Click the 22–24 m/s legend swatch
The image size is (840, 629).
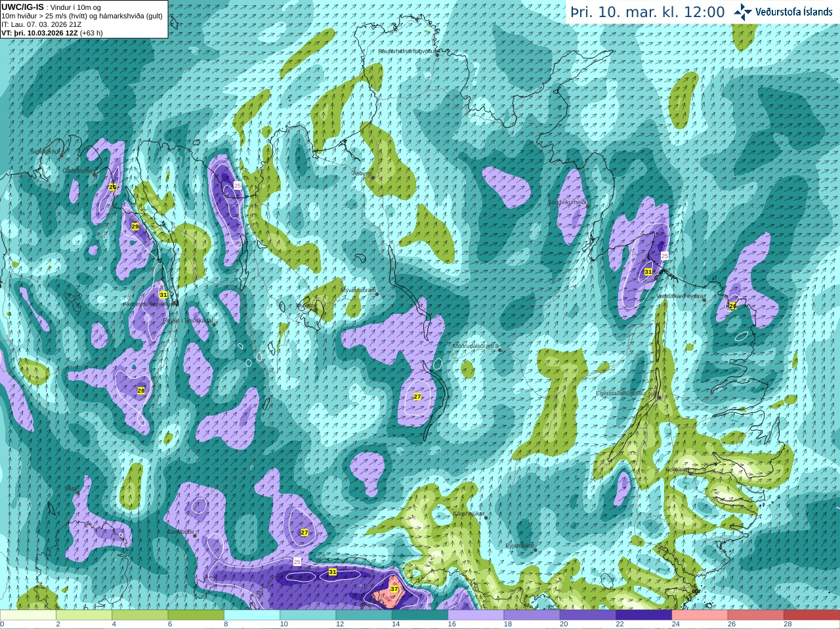point(644,615)
